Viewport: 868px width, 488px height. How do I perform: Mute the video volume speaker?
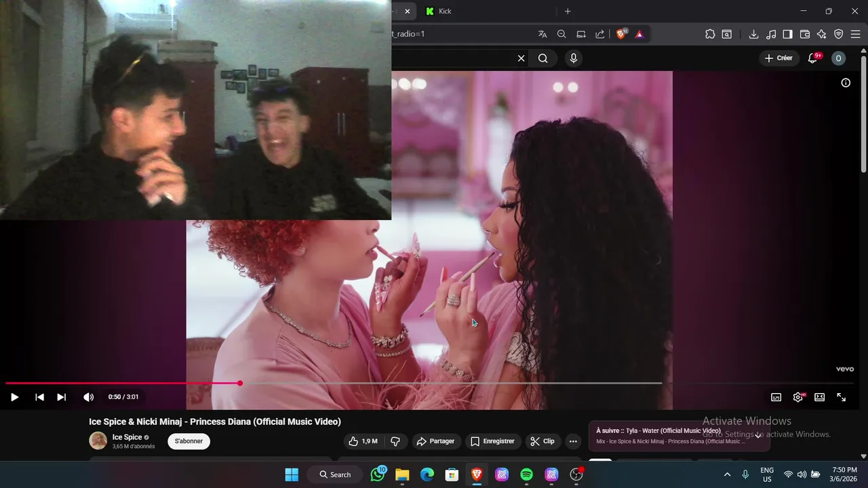pos(88,397)
